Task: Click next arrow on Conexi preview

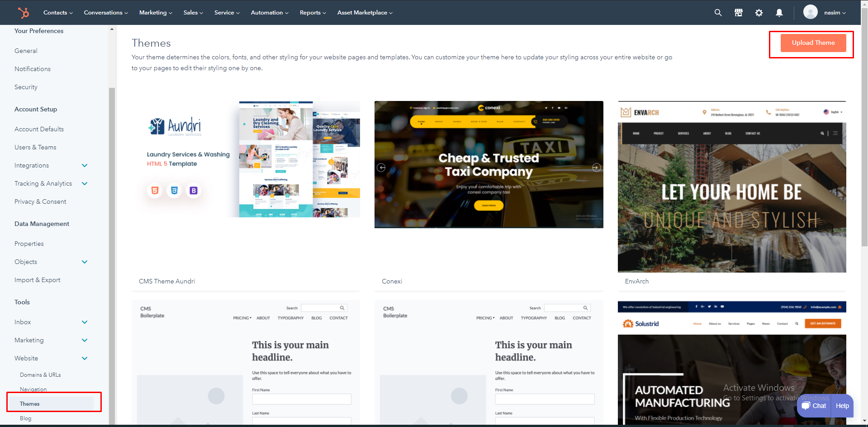Action: point(597,168)
